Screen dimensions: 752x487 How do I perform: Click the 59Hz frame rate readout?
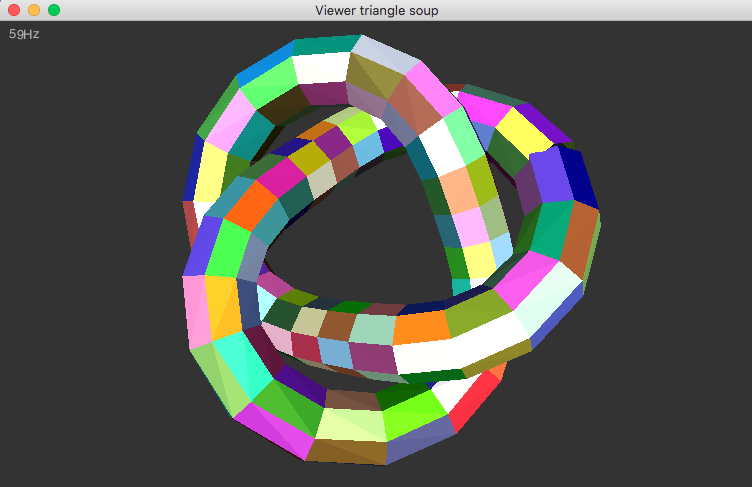click(24, 34)
